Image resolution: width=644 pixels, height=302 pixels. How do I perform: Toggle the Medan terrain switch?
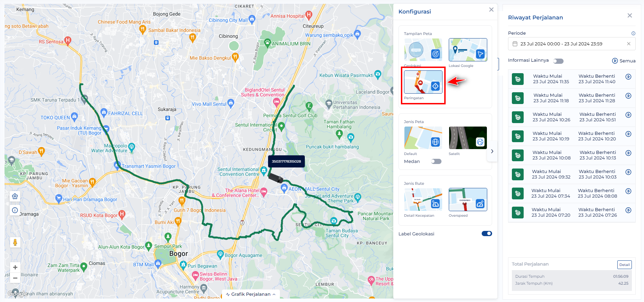[436, 162]
